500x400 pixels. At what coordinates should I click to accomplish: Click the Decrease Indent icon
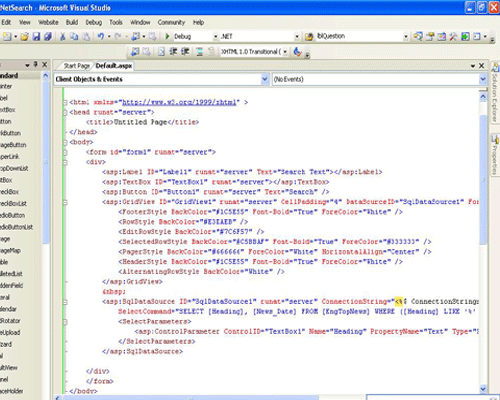(173, 52)
